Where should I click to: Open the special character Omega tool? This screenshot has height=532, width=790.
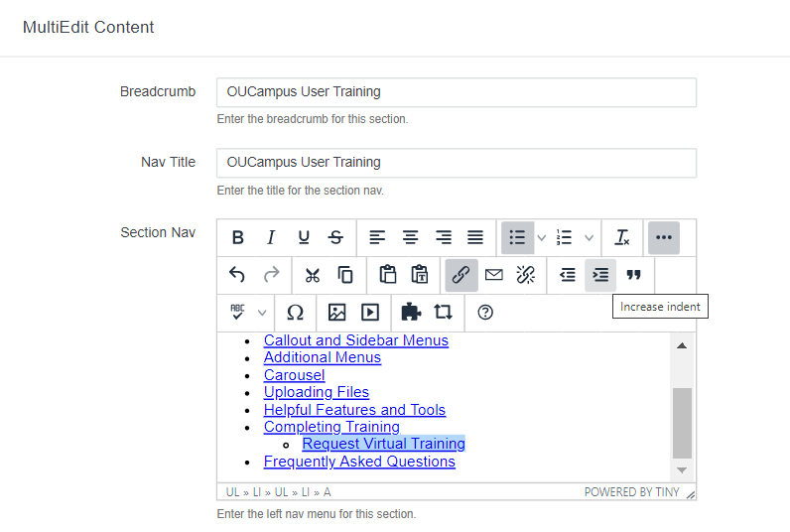coord(295,312)
